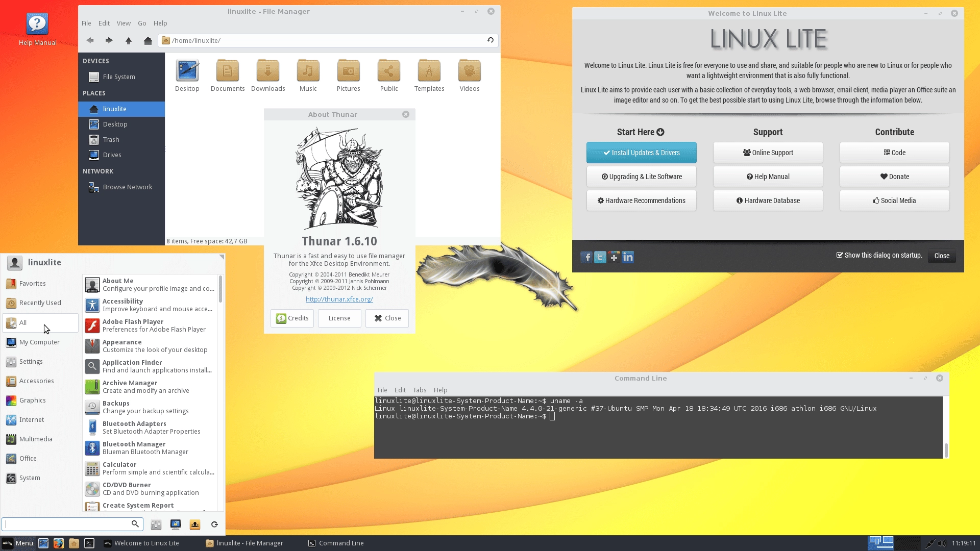
Task: Select Multimedia category in menu
Action: pyautogui.click(x=41, y=439)
